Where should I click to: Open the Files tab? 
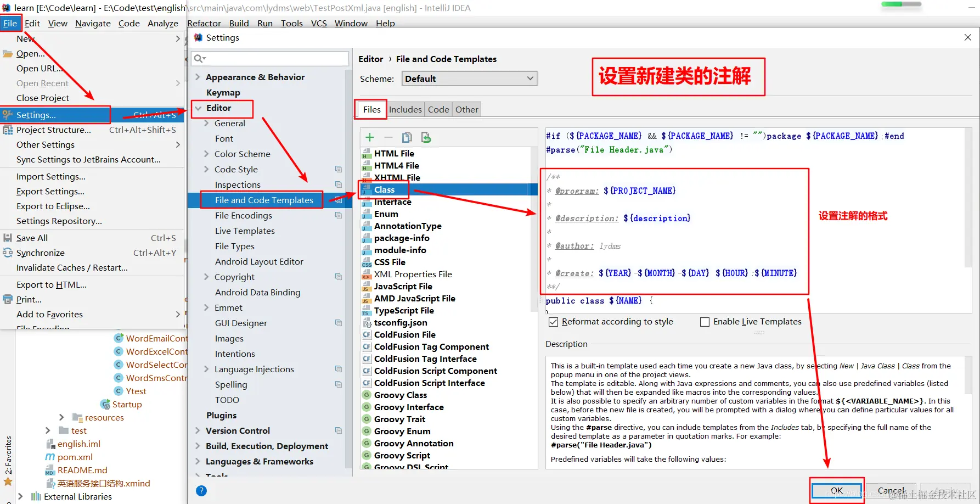coord(371,109)
